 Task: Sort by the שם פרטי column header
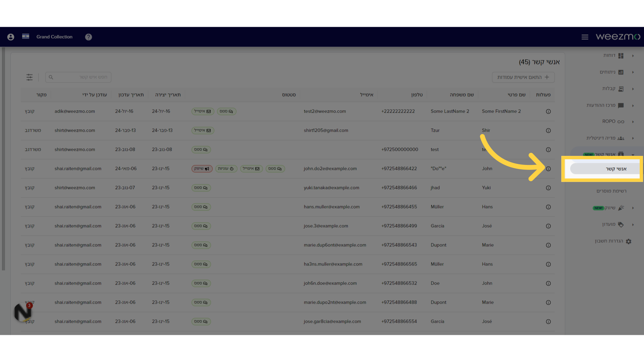point(517,95)
